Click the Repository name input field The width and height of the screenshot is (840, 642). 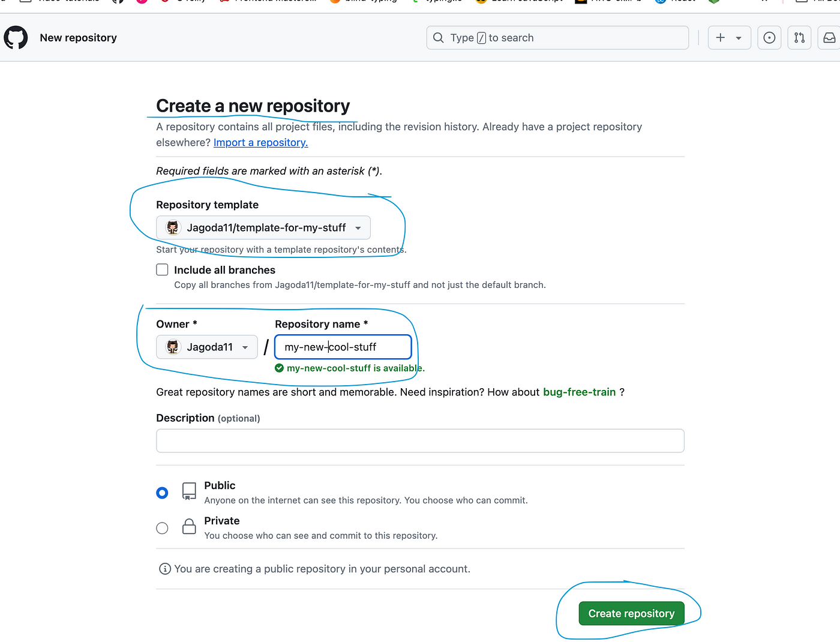[x=343, y=347]
